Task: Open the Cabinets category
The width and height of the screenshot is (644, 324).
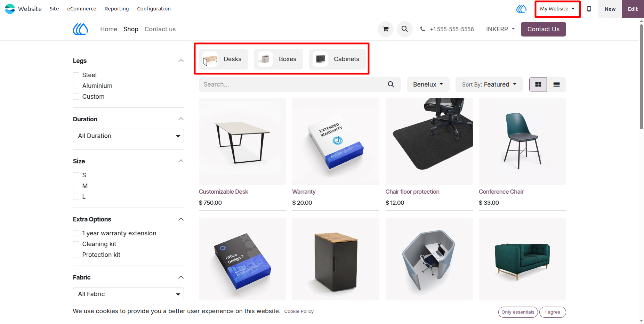Action: 337,59
